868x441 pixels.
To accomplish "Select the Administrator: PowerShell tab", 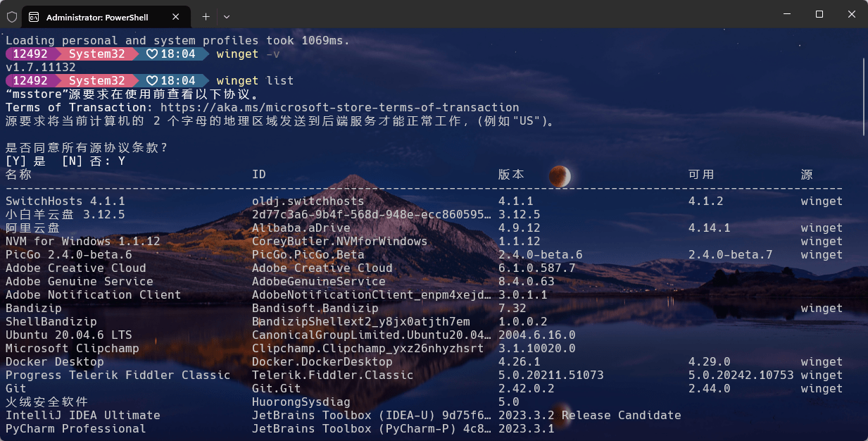I will coord(108,16).
